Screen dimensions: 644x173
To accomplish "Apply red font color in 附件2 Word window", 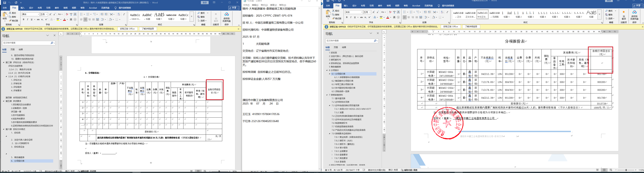I will click(64, 19).
